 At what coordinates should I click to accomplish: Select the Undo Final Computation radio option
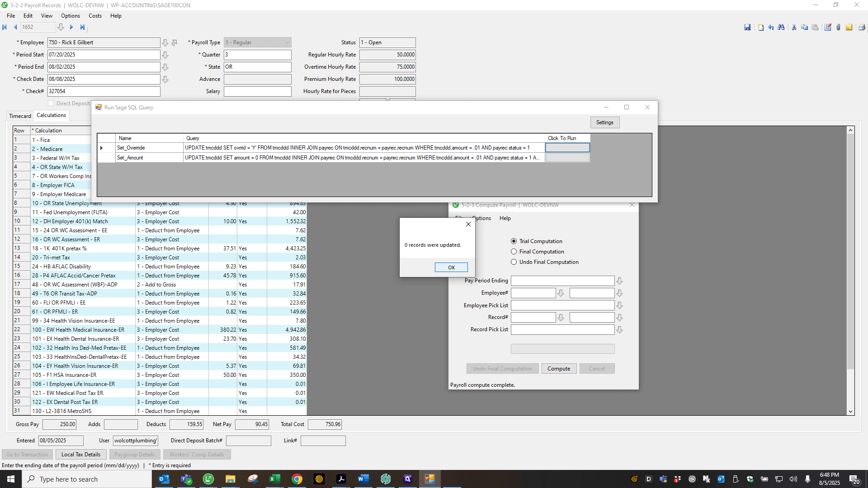tap(514, 262)
